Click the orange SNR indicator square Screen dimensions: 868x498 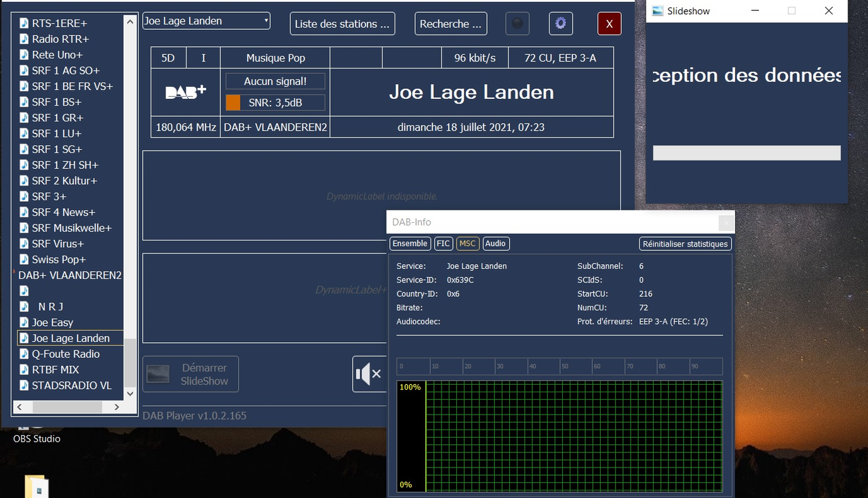coord(233,103)
